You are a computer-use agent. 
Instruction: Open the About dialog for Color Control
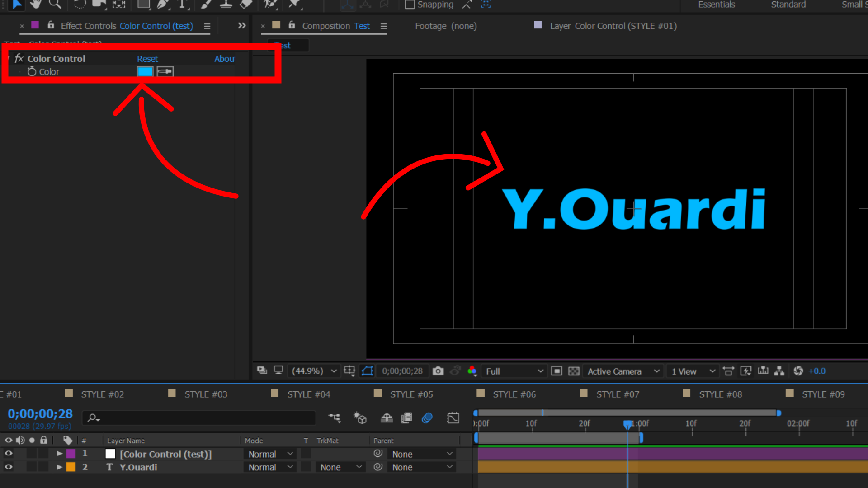224,58
